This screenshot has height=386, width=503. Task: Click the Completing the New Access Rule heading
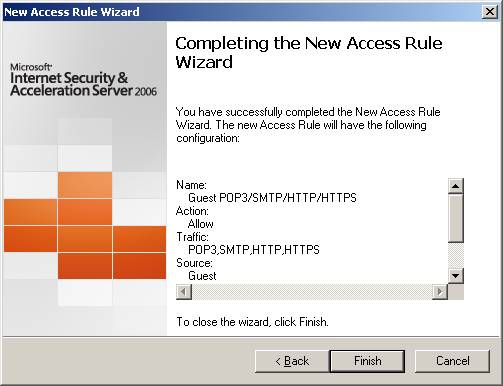coord(309,52)
